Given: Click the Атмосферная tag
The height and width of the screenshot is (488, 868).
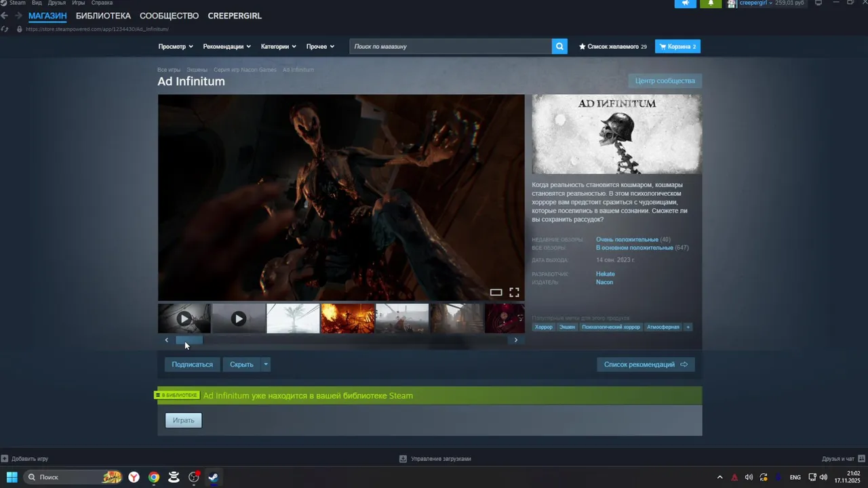Looking at the screenshot, I should pos(663,327).
